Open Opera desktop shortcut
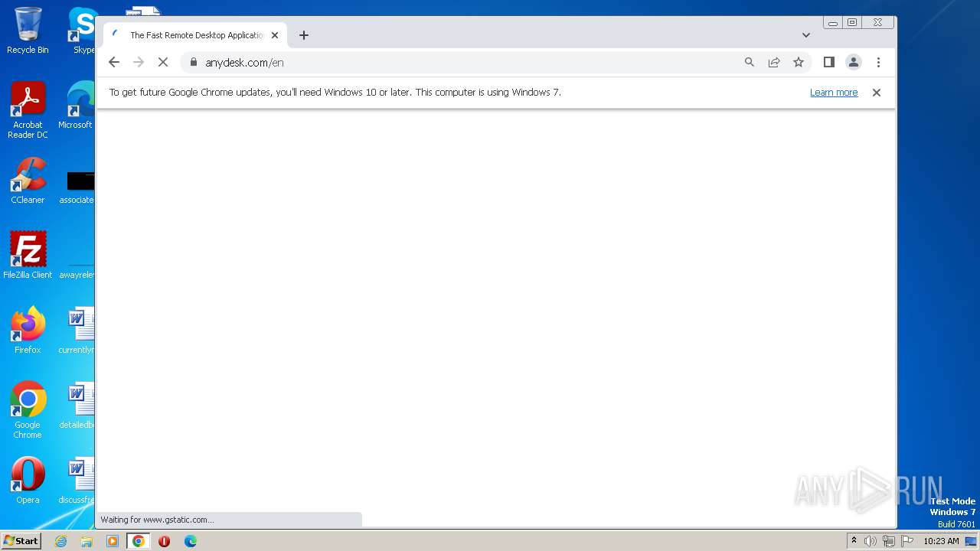 pyautogui.click(x=28, y=480)
